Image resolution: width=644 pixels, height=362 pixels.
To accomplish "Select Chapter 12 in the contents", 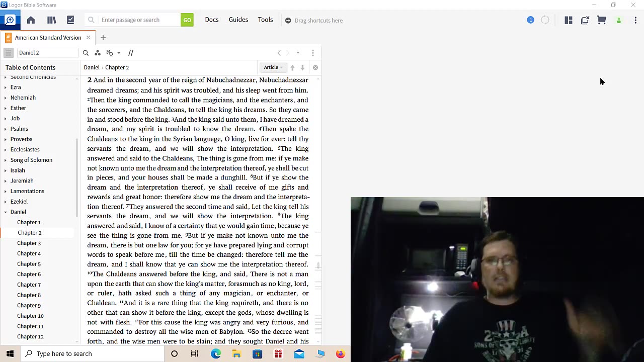I will point(30,336).
